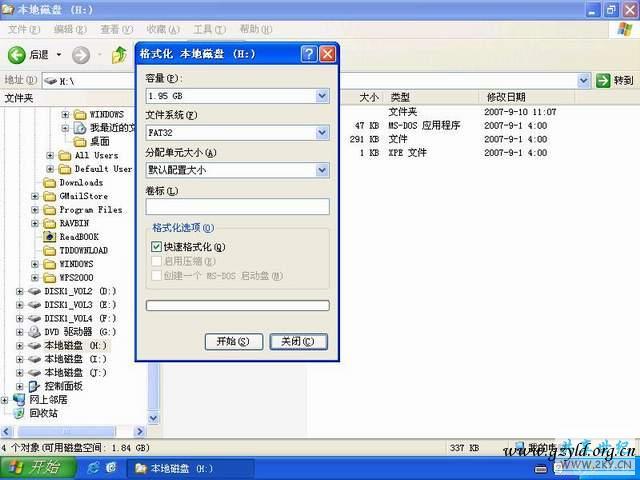This screenshot has width=640, height=480.
Task: Select the Control Panel (控制面板) tree icon
Action: coord(35,385)
